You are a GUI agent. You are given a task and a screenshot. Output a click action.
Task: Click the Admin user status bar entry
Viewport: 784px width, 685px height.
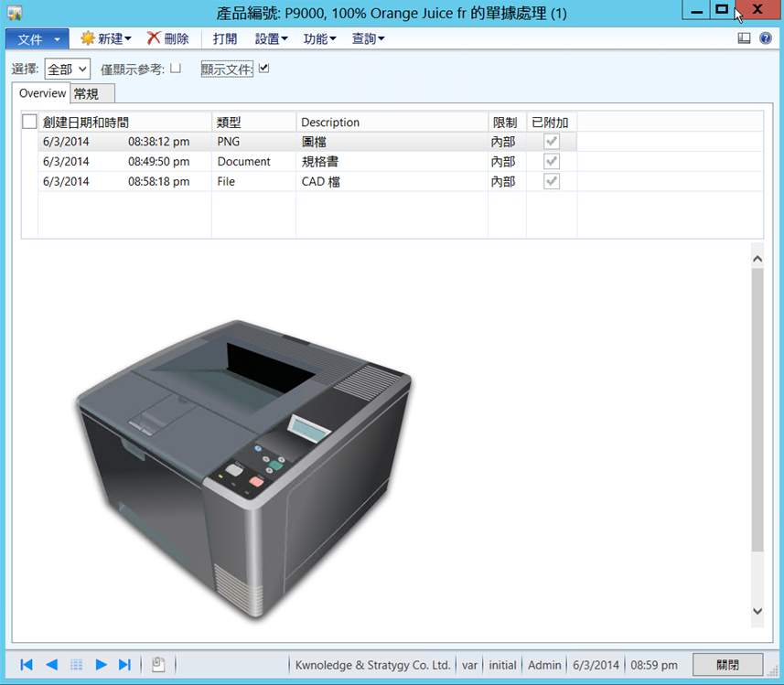click(544, 665)
